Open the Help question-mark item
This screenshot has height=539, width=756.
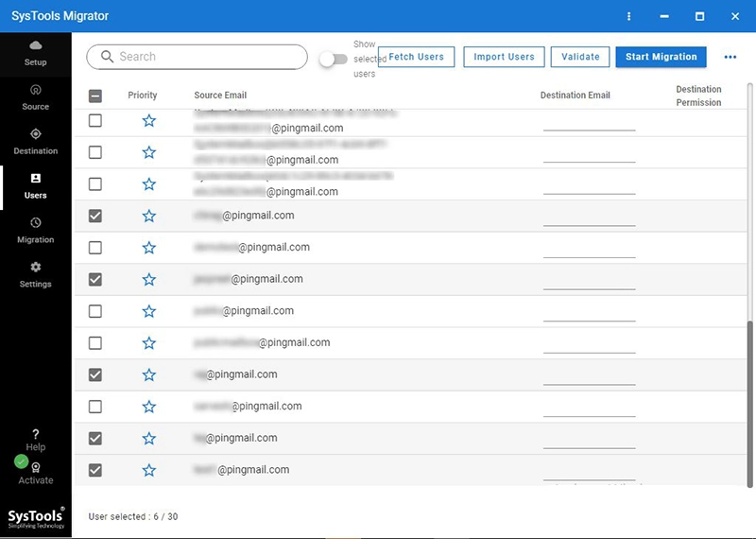tap(36, 440)
